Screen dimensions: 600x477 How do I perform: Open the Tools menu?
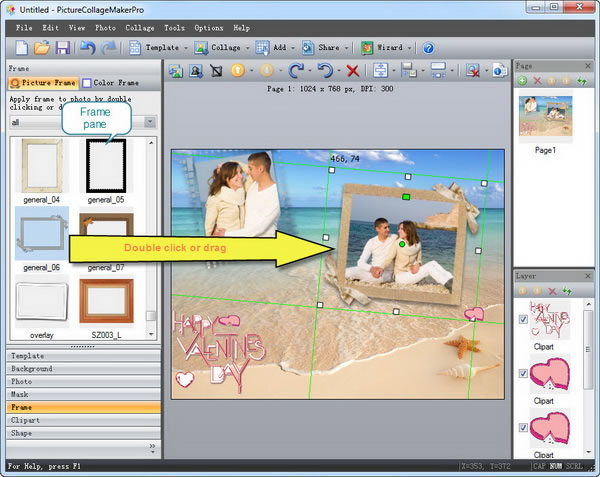(174, 28)
